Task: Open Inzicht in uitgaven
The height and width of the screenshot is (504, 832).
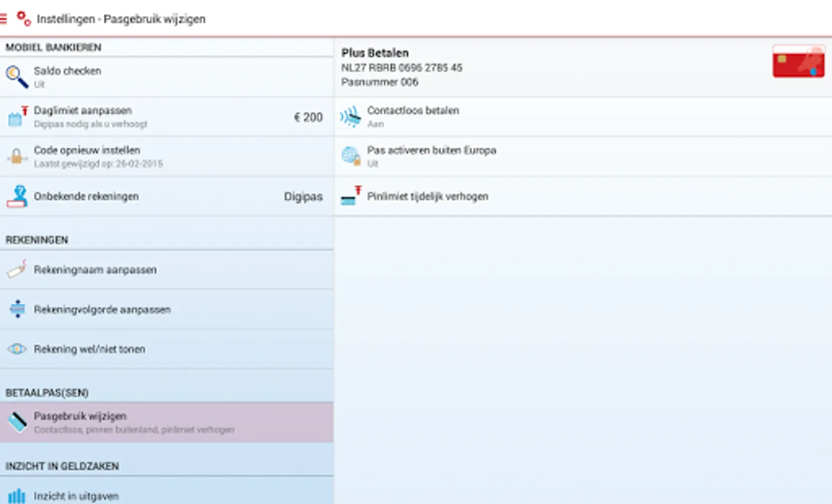Action: (x=167, y=491)
